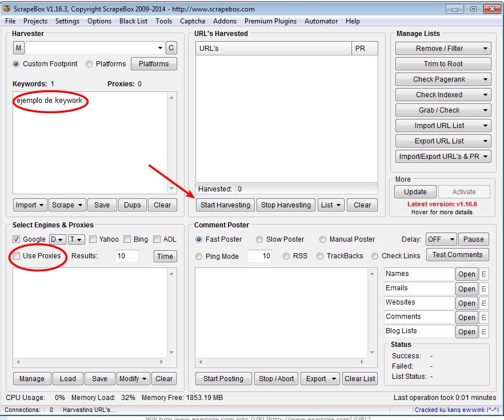The height and width of the screenshot is (420, 504).
Task: Click the Dups button
Action: pyautogui.click(x=132, y=205)
